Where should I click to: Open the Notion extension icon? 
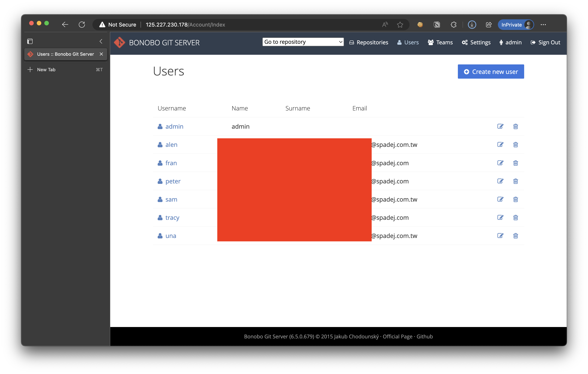tap(437, 24)
